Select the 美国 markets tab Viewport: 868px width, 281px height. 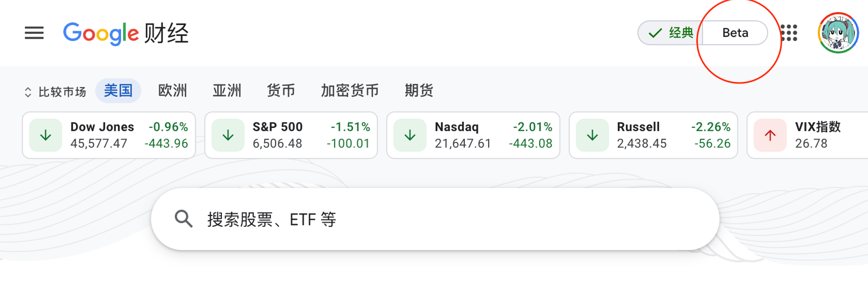(x=118, y=91)
